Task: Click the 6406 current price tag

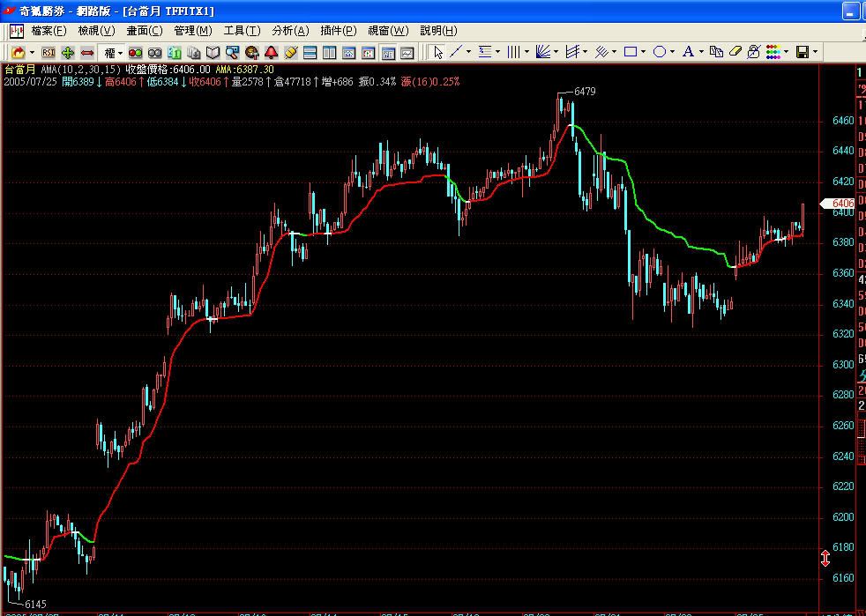Action: 838,203
